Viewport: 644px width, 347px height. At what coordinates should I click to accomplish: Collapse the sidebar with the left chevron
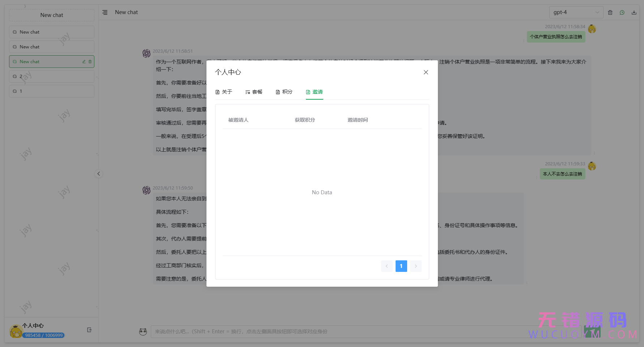pos(99,174)
